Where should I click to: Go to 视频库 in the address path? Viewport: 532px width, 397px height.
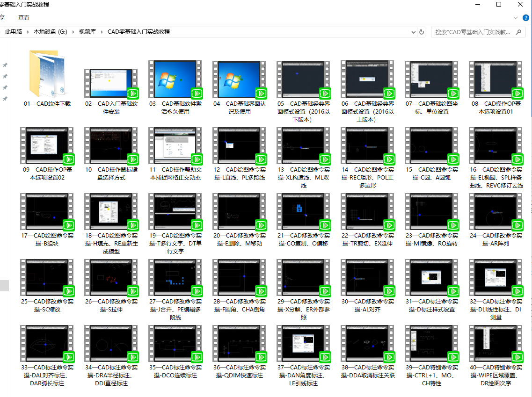87,32
